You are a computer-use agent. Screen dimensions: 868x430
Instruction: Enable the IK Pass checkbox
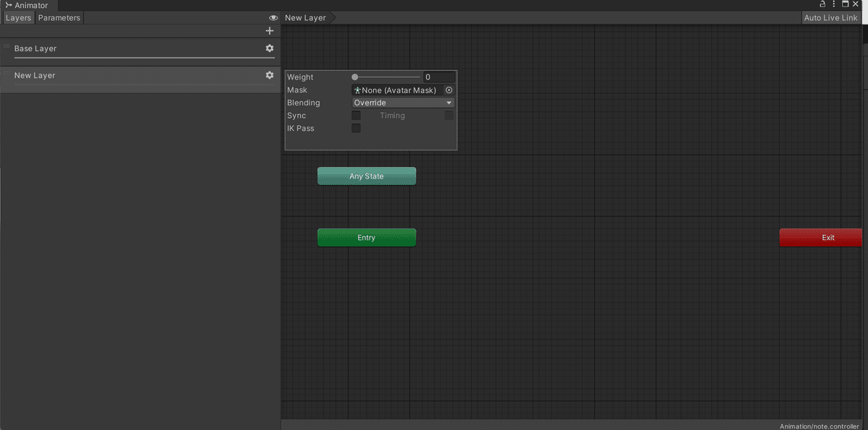[x=356, y=128]
